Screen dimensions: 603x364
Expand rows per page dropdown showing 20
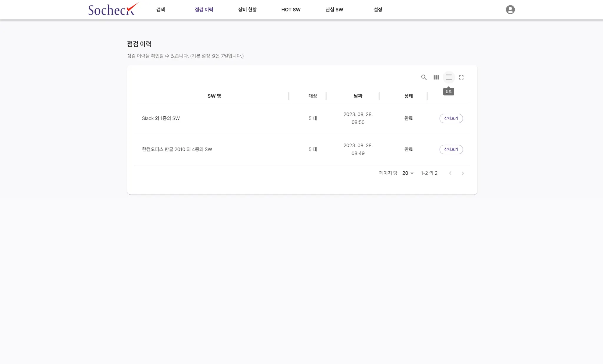(408, 173)
